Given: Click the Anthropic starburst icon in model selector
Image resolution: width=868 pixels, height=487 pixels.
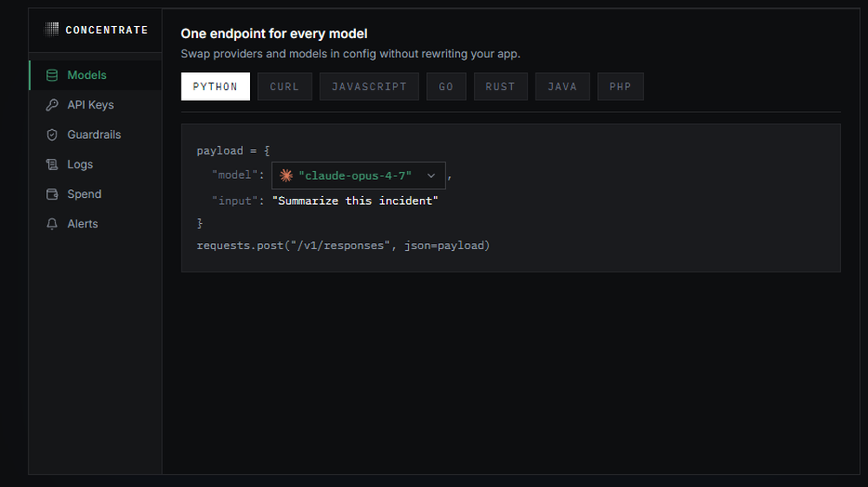Looking at the screenshot, I should click(x=286, y=175).
